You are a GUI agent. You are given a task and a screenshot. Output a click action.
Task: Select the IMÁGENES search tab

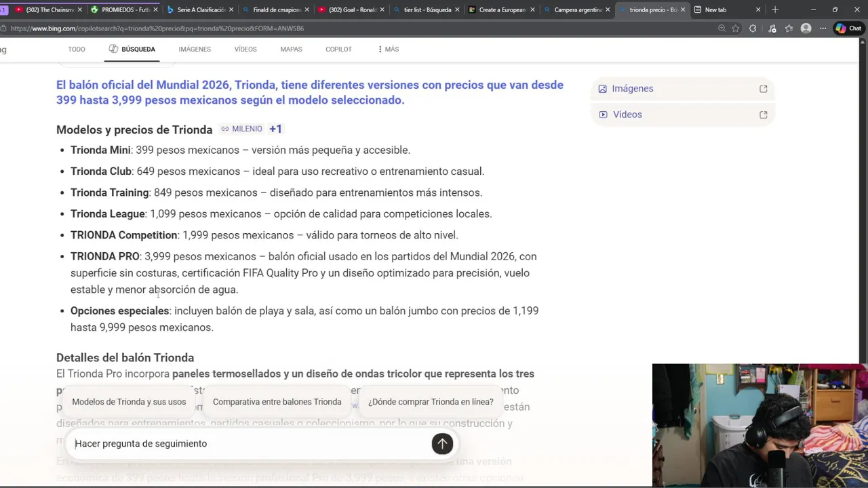point(195,49)
